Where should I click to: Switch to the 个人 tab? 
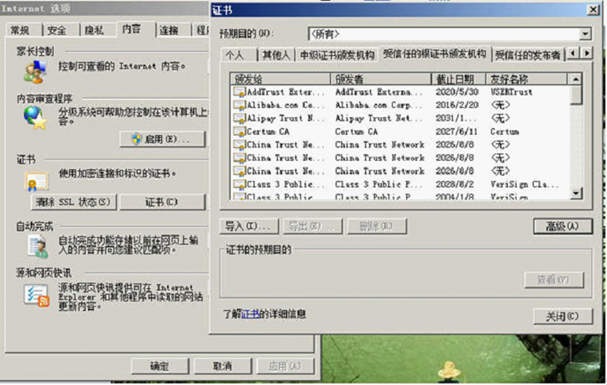pyautogui.click(x=236, y=55)
